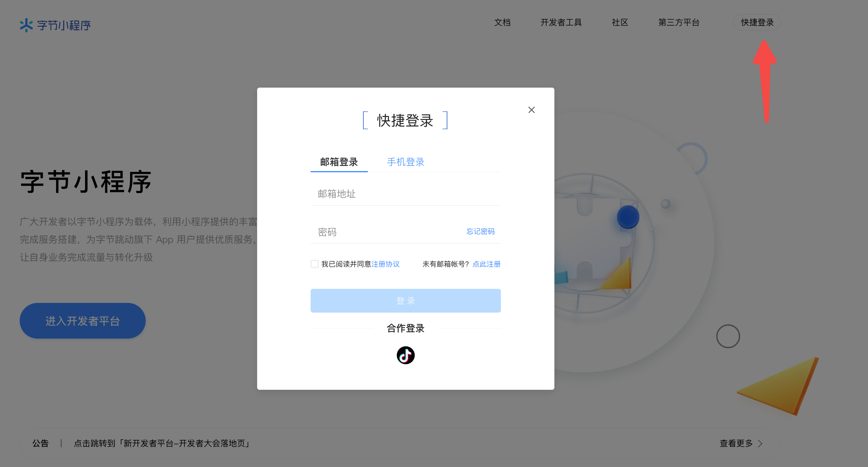Open 文档 in the top navigation
The height and width of the screenshot is (467, 868).
[502, 23]
